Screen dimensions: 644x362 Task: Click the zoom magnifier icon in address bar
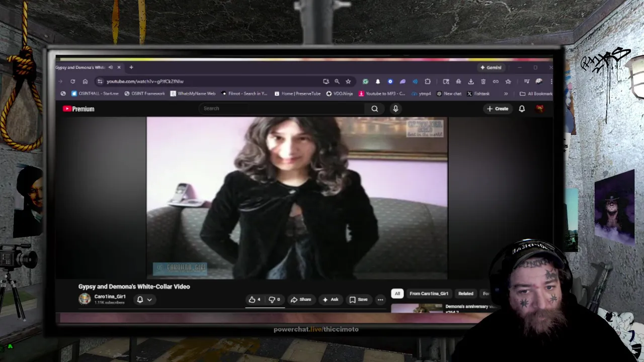[x=337, y=81]
